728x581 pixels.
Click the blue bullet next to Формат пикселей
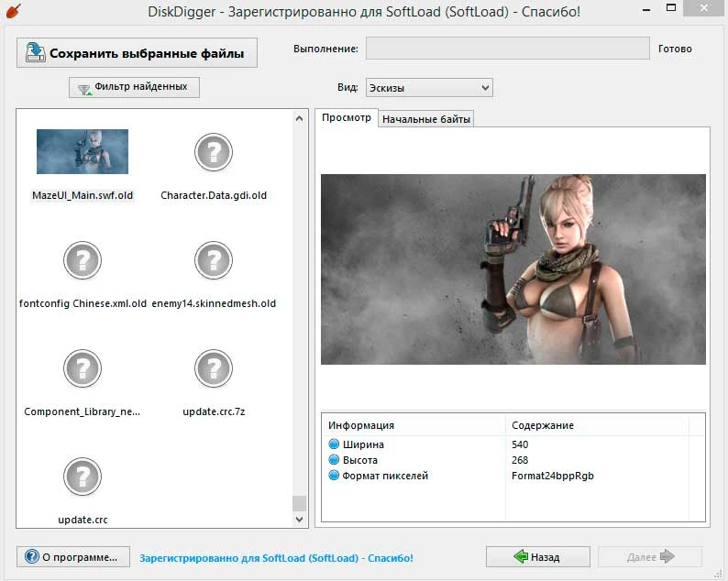(334, 476)
